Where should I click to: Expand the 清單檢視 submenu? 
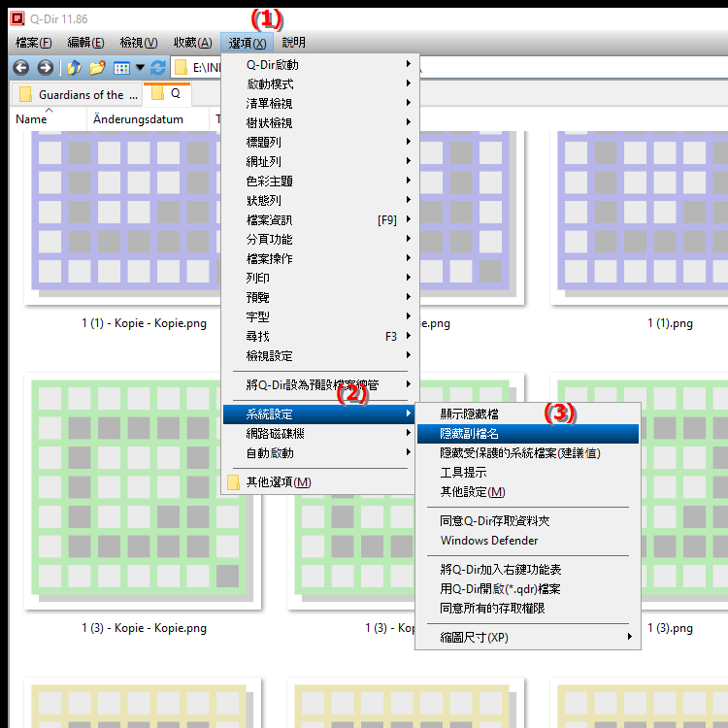pyautogui.click(x=320, y=104)
